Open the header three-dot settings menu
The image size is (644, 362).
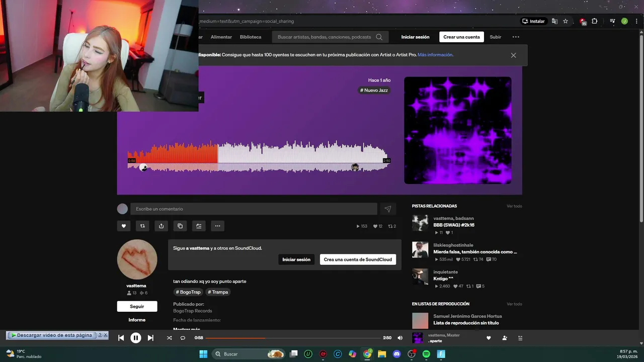(x=516, y=37)
